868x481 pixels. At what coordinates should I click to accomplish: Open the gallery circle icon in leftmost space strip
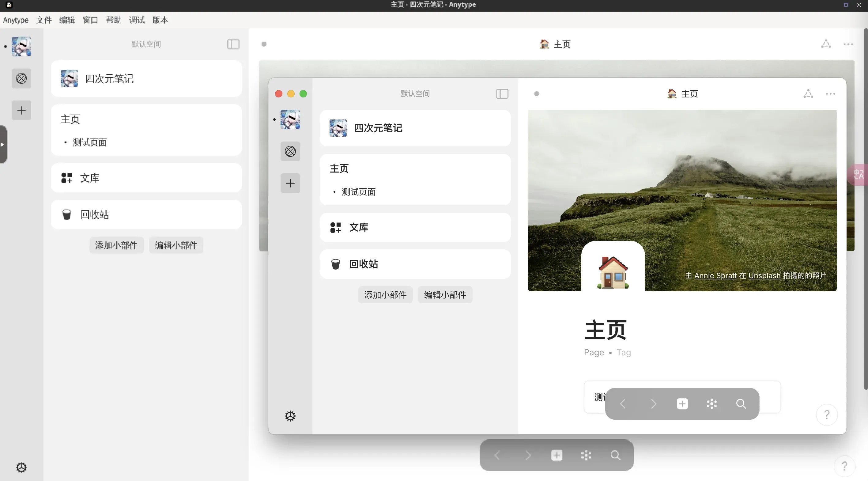pos(21,78)
